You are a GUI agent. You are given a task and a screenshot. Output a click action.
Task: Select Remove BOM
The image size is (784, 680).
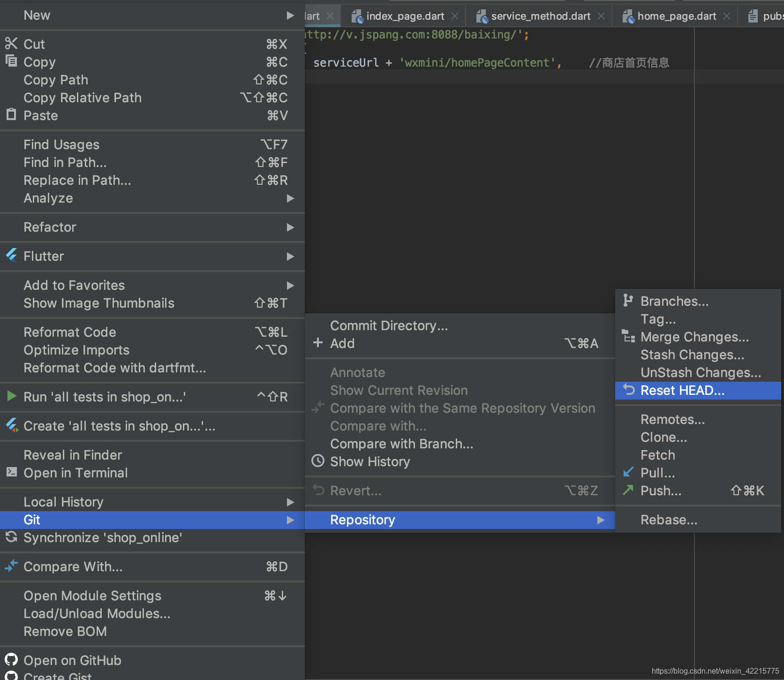click(x=152, y=631)
